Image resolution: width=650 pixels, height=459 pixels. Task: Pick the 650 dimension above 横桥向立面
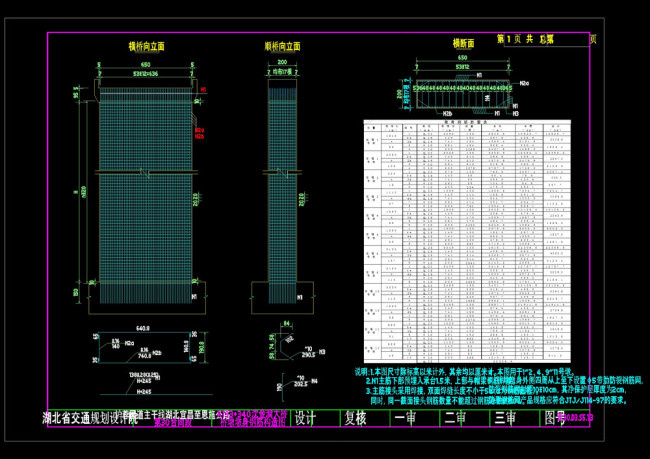tap(146, 65)
